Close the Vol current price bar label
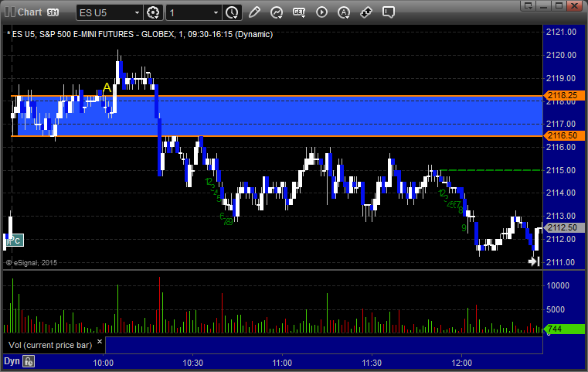 (x=100, y=342)
